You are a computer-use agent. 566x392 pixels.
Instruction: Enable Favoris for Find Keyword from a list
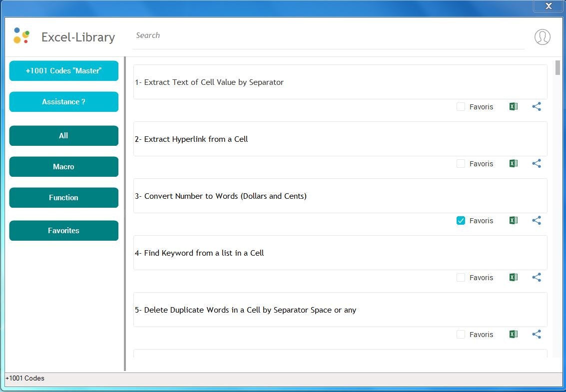pyautogui.click(x=460, y=277)
